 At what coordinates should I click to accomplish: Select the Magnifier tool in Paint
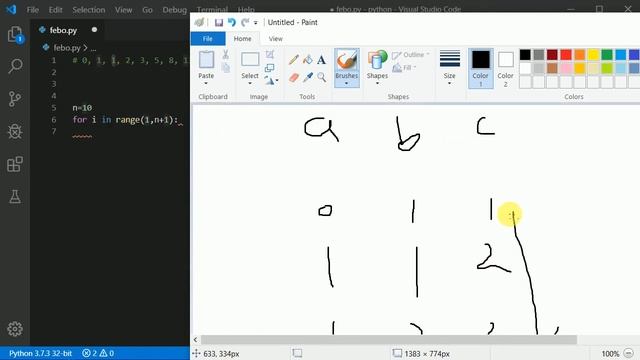pos(322,77)
